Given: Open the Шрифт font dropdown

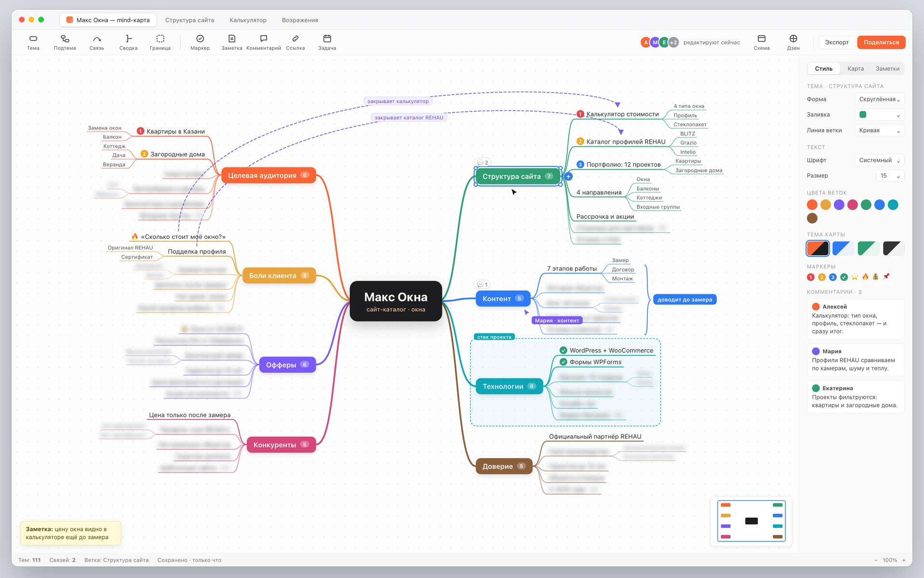Looking at the screenshot, I should 880,160.
